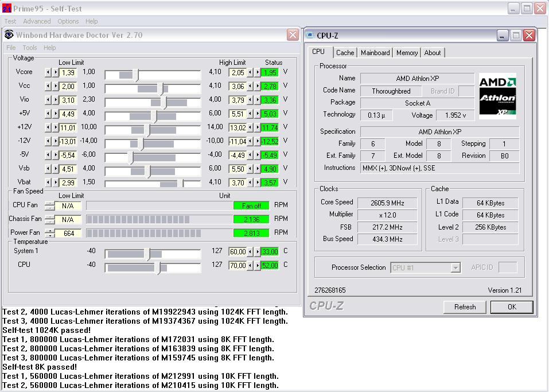Decrease the Vcc low limit
Image resolution: width=549 pixels, height=392 pixels.
(48, 86)
